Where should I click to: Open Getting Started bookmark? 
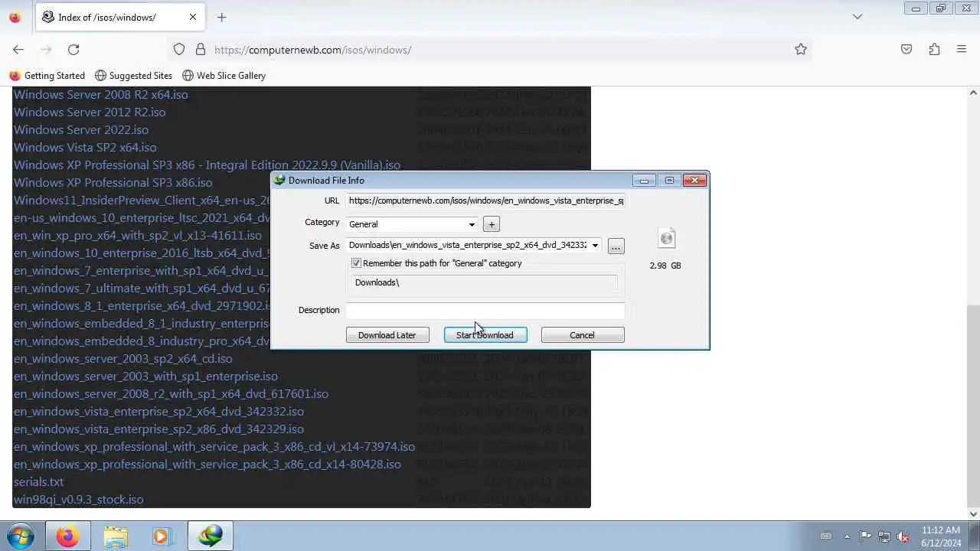click(47, 76)
